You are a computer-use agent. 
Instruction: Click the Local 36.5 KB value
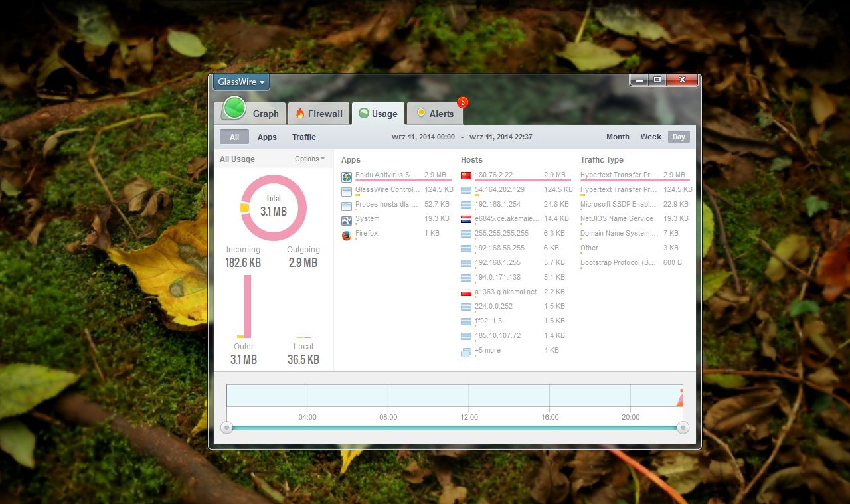point(303,360)
